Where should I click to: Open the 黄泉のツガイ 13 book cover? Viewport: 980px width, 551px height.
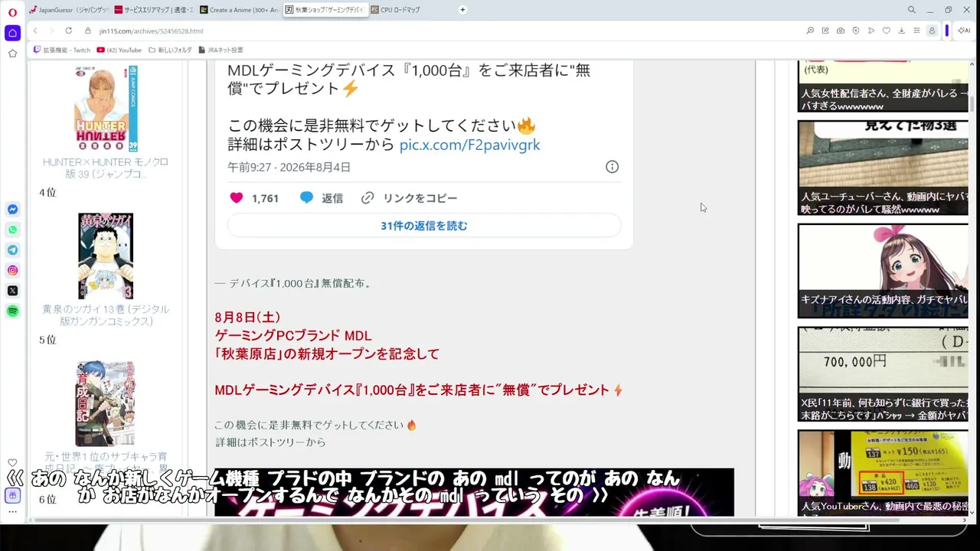tap(106, 256)
